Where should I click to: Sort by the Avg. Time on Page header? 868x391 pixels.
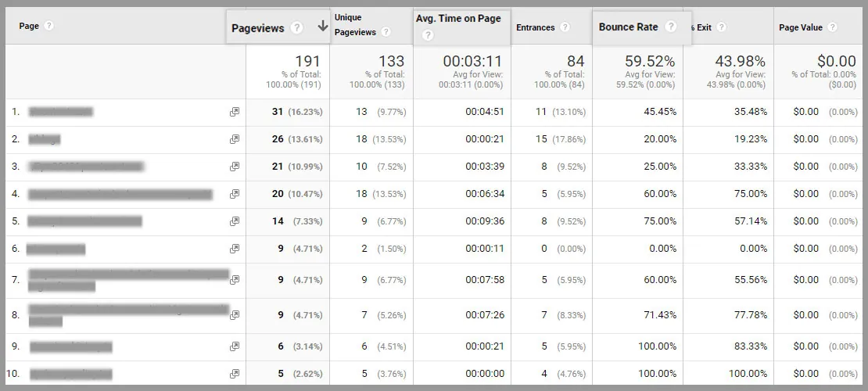point(458,18)
